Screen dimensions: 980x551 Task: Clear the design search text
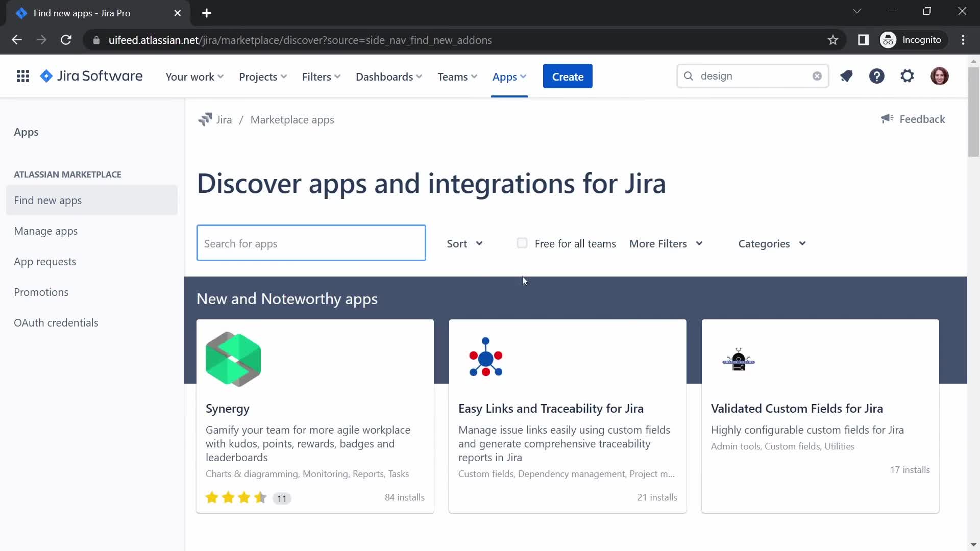tap(817, 76)
